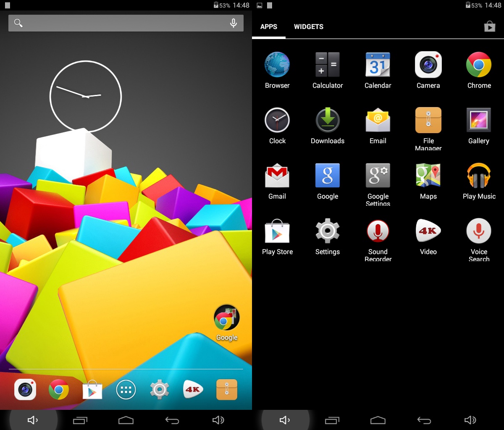The height and width of the screenshot is (430, 504).
Task: Tap the Play Store shop icon top right
Action: coord(490,26)
